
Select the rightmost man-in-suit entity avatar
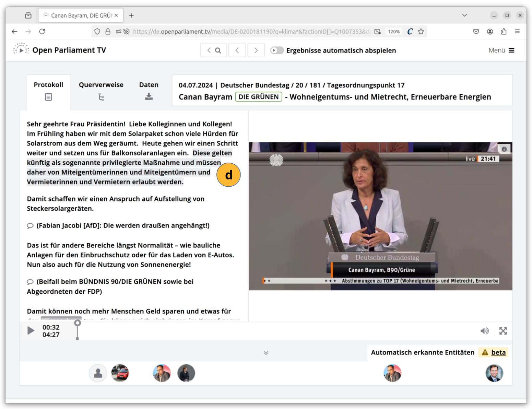(x=494, y=373)
